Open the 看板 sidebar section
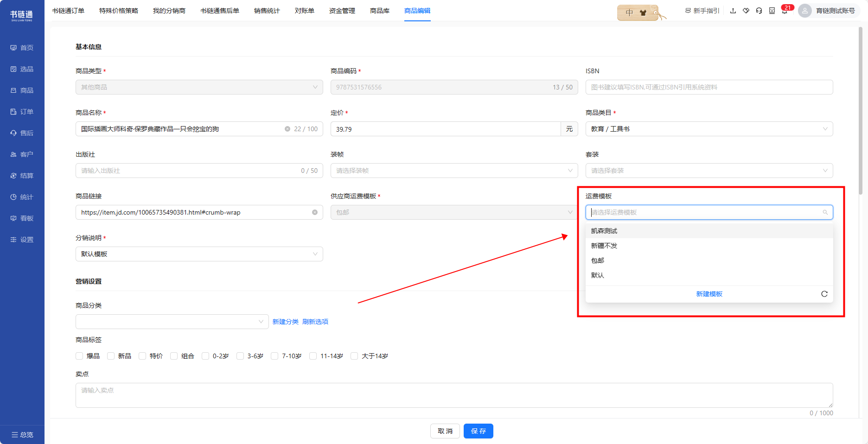The height and width of the screenshot is (444, 868). (x=22, y=218)
